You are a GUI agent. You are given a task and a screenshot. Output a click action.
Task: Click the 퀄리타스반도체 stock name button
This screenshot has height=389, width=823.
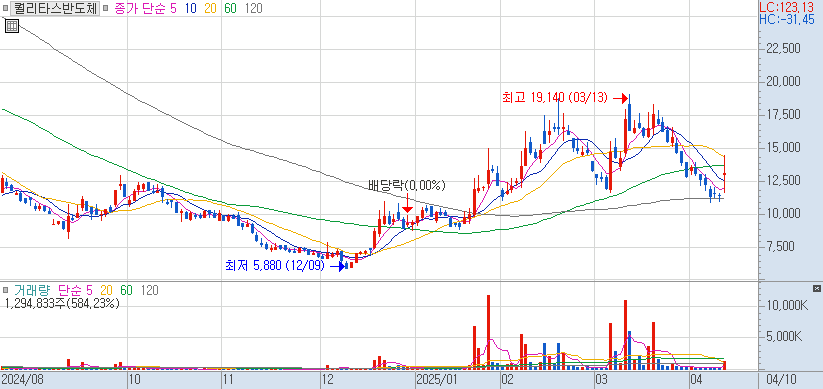tap(55, 8)
